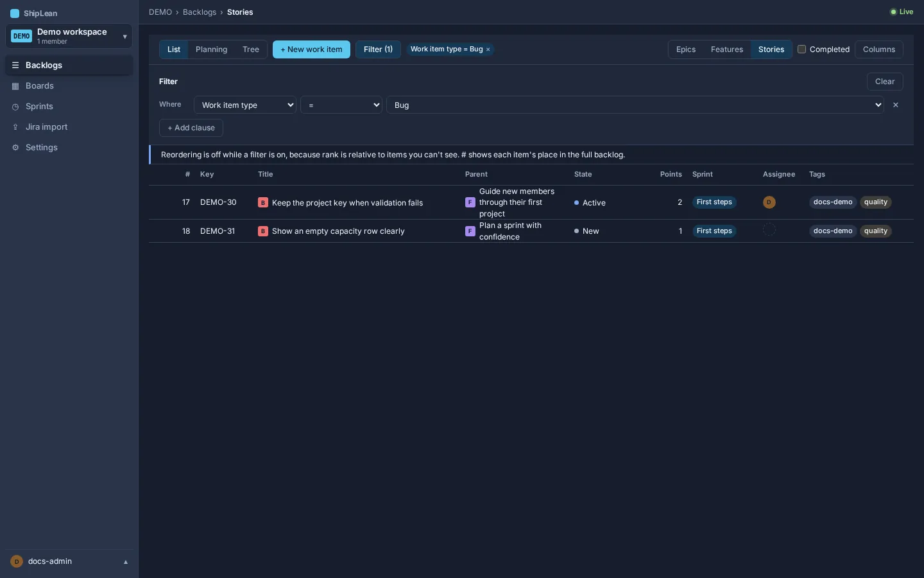This screenshot has width=924, height=578.
Task: Open 'Keep the project key when validation fails'
Action: pyautogui.click(x=347, y=203)
